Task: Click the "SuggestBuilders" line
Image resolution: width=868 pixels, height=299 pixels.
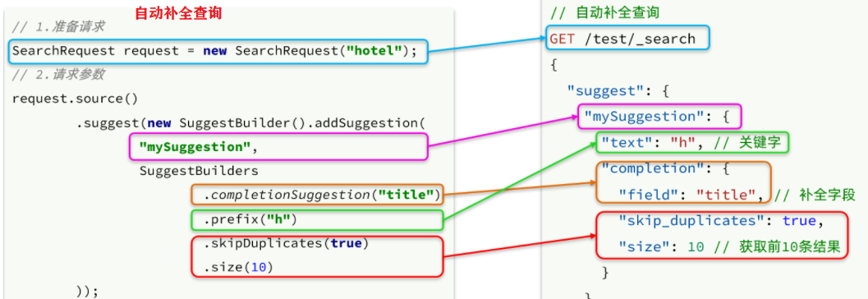Action: 199,171
